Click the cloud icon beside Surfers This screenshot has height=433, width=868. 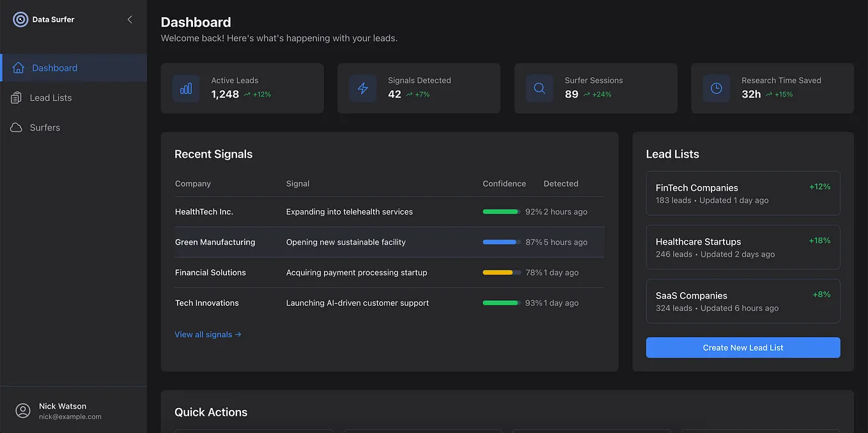(x=19, y=127)
